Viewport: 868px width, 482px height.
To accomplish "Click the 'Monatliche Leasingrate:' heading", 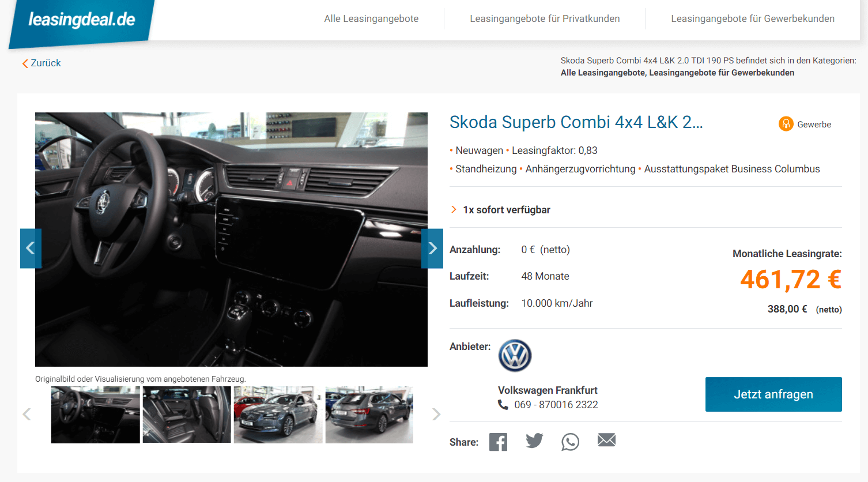I will click(x=787, y=254).
